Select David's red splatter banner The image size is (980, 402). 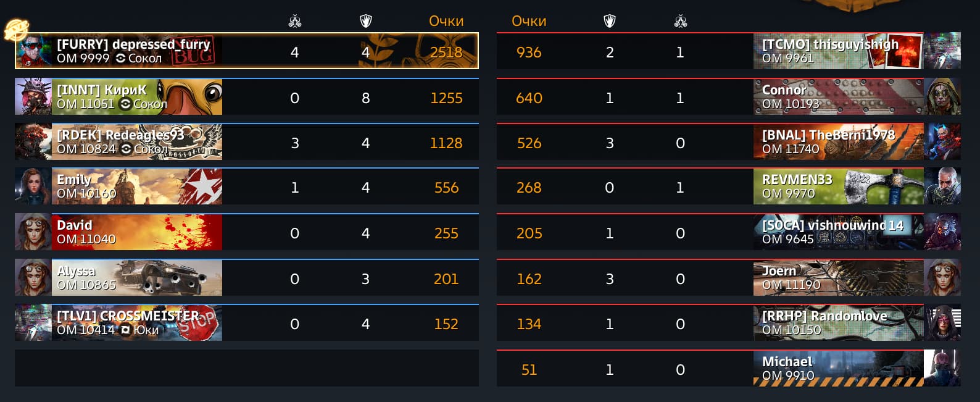[137, 233]
